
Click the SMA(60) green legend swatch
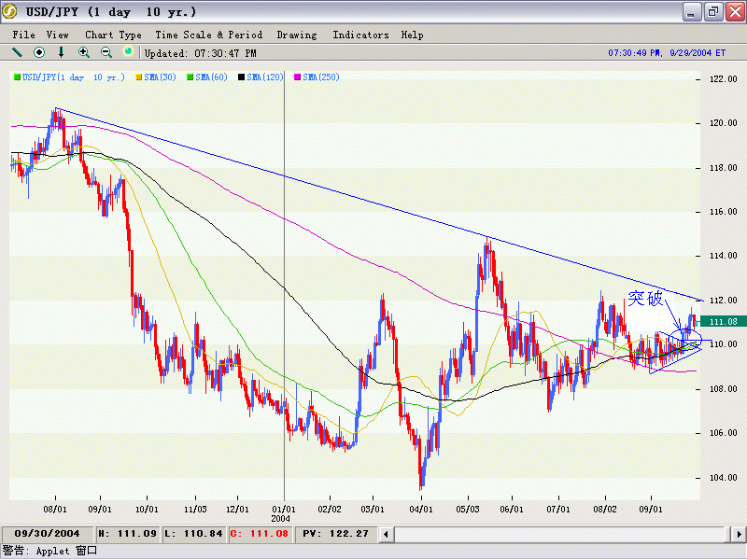pyautogui.click(x=190, y=77)
